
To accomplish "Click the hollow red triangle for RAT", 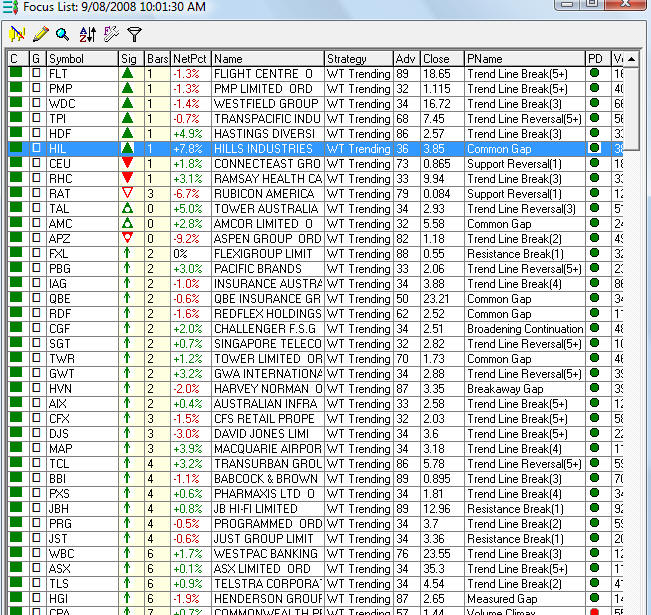I will tap(127, 193).
